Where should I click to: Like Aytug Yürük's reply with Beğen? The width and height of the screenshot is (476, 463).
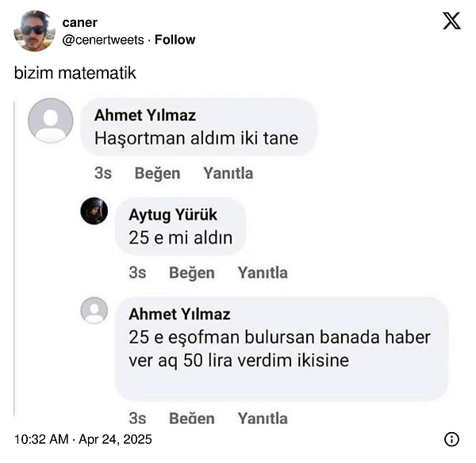tap(191, 273)
